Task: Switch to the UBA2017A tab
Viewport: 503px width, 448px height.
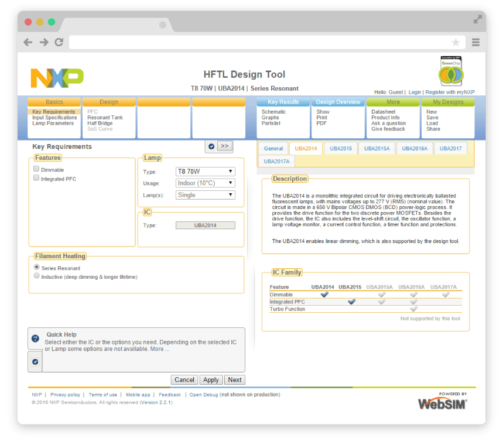Action: point(276,162)
